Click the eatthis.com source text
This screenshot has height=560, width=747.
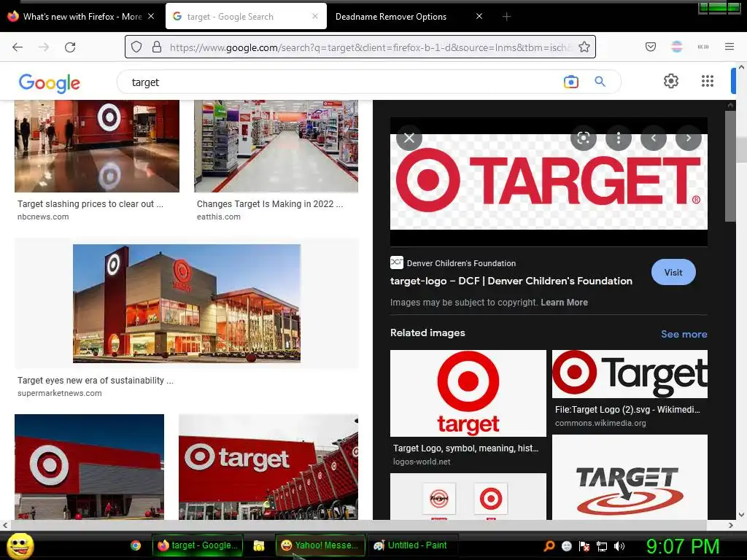click(x=219, y=217)
